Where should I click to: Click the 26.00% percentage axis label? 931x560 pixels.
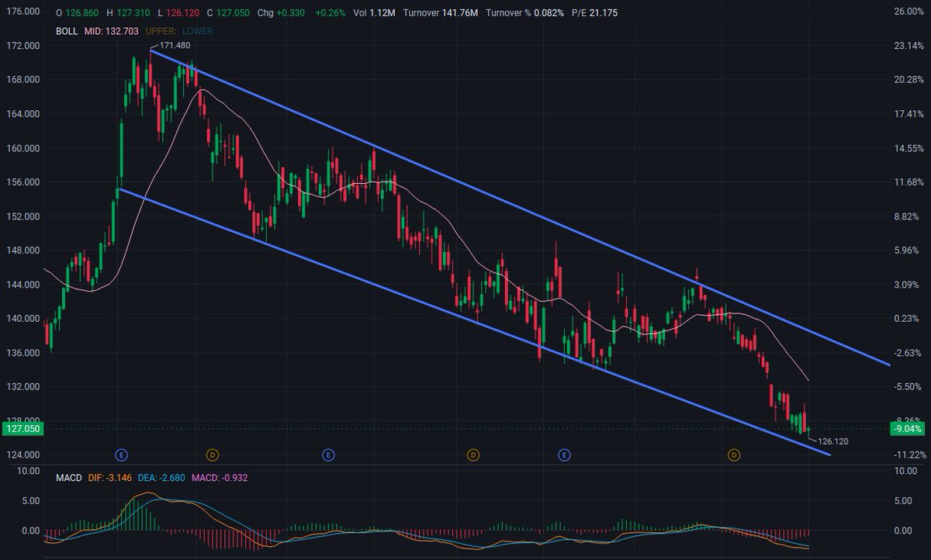coord(909,12)
